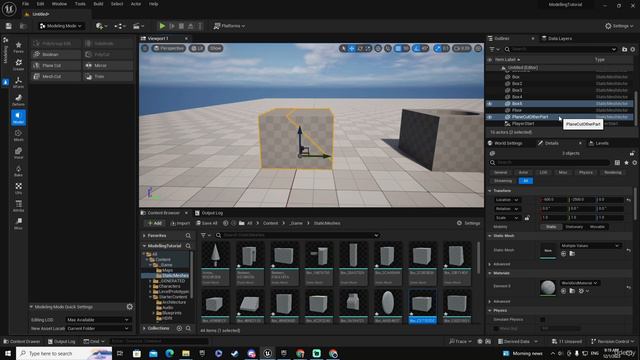Select the selected box mesh thumbnail
This screenshot has height=360, width=640.
point(422,307)
